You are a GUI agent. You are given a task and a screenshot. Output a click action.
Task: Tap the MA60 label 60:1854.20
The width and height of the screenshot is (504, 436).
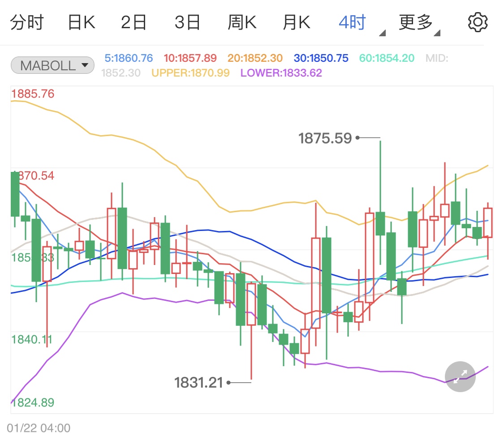[387, 58]
